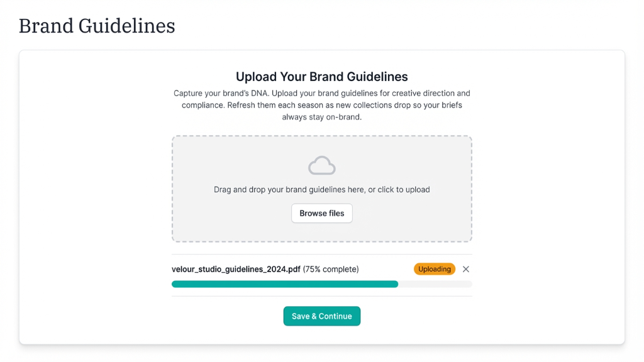Click the "Brand Guidelines" page title
Screen dimensions: 644x362
[97, 26]
